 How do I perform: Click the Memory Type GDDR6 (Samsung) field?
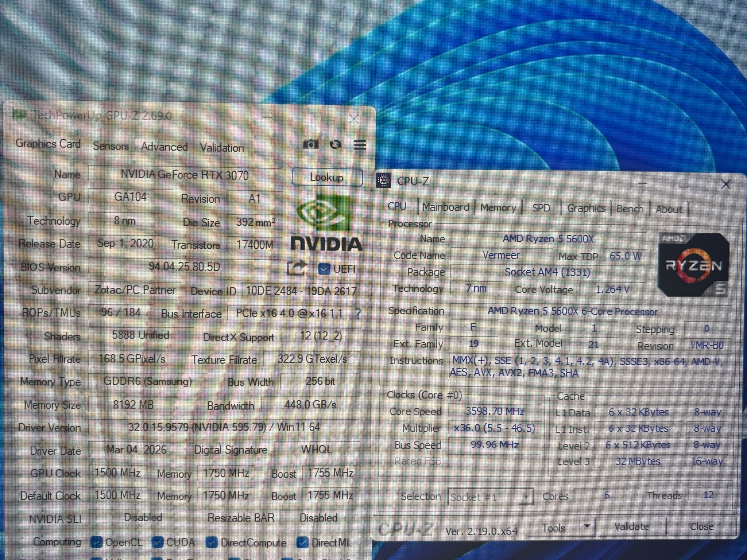[x=148, y=381]
